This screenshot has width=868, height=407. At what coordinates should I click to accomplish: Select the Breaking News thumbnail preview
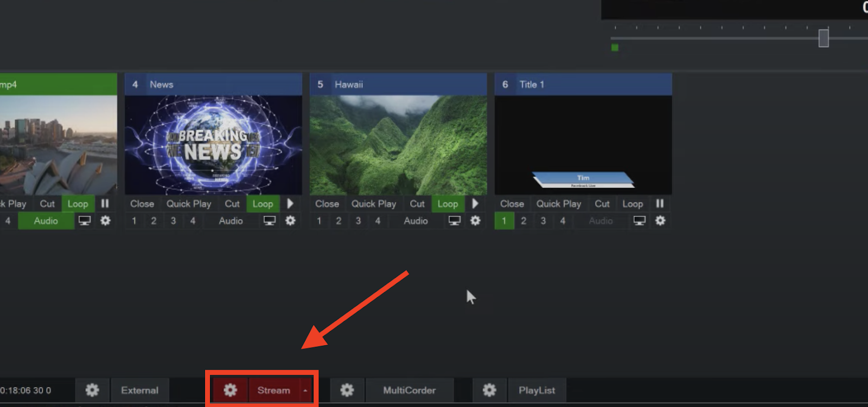click(214, 145)
